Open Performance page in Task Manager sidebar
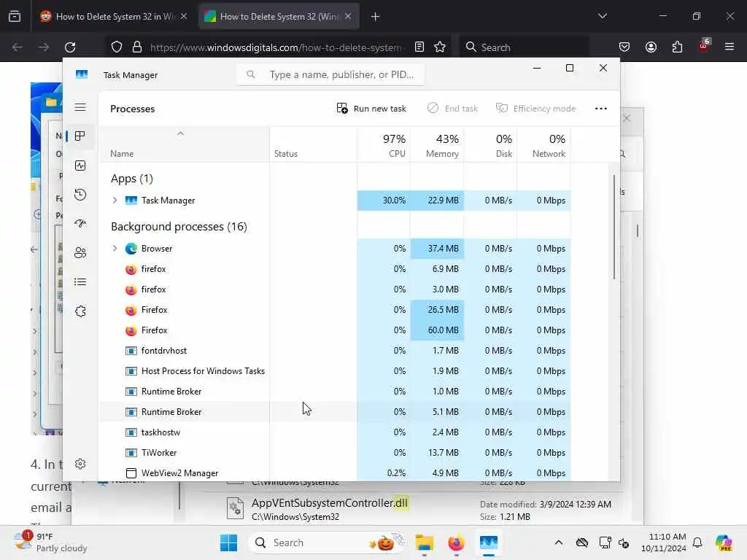Viewport: 747px width, 560px height. click(x=80, y=166)
